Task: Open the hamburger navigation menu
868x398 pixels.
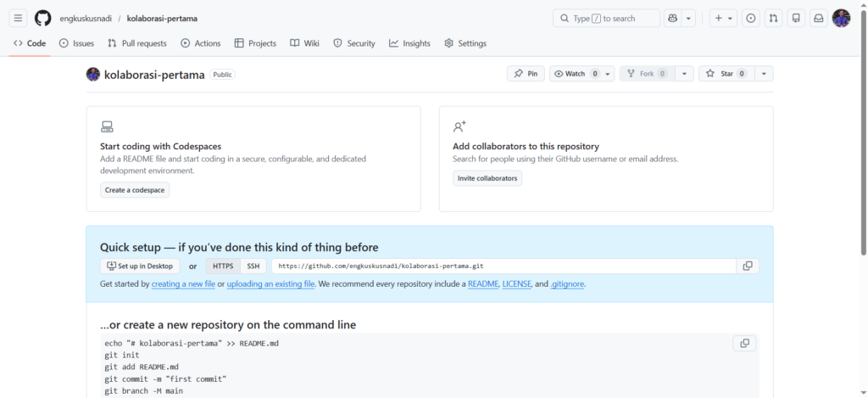Action: 19,18
